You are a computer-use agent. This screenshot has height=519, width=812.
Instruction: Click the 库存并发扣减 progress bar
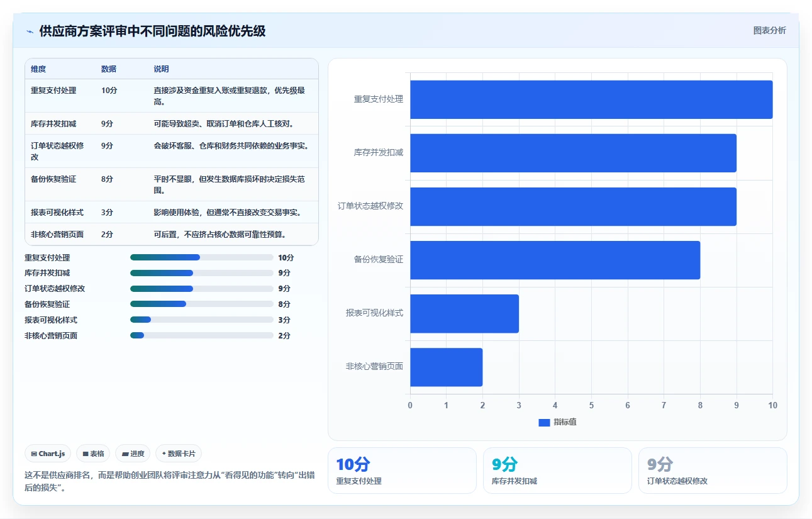tap(201, 273)
